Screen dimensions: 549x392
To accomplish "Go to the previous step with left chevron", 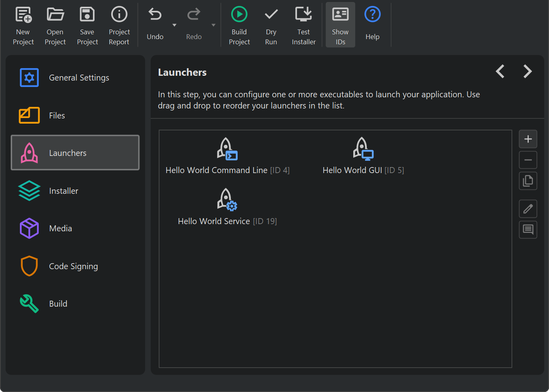I will tap(500, 71).
